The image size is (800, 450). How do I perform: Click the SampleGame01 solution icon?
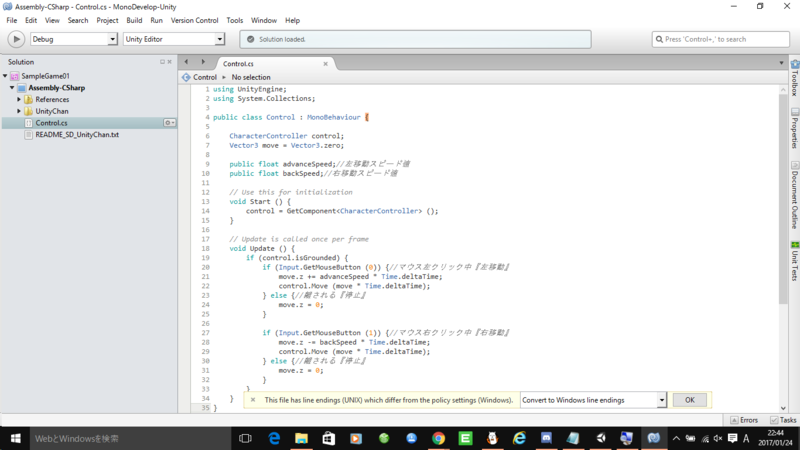pos(14,76)
